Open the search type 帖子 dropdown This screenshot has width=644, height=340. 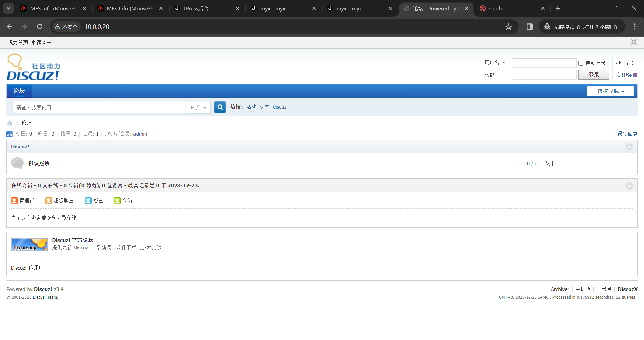198,107
